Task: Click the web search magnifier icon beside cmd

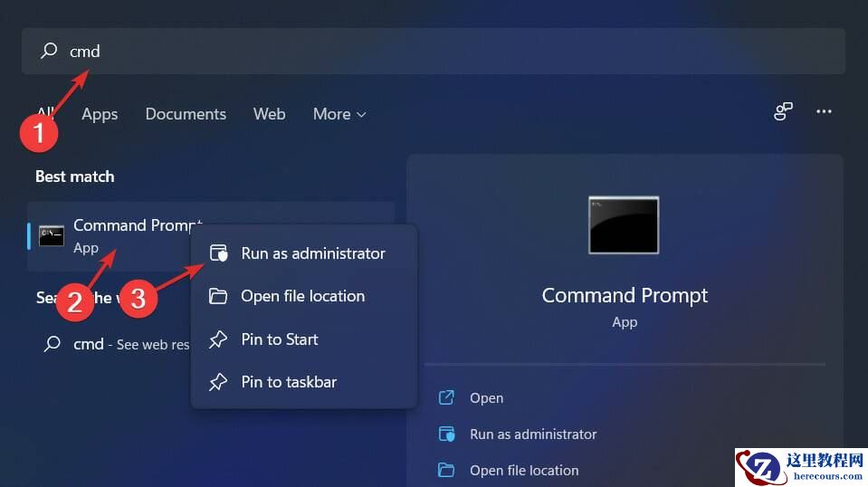Action: (53, 345)
